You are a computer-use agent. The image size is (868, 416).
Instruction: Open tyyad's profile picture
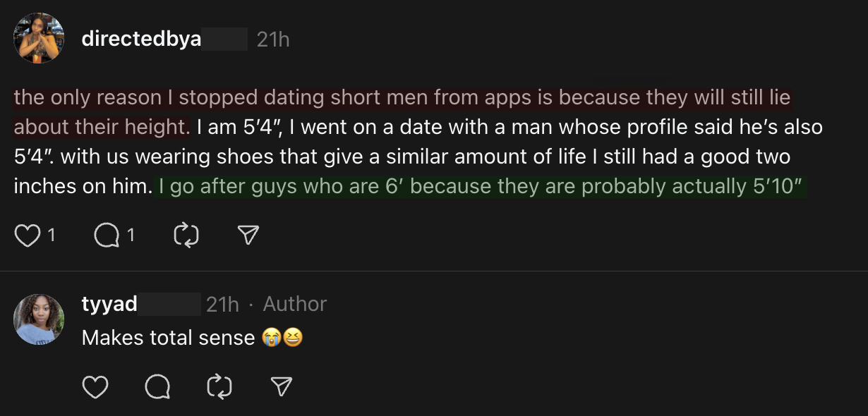(39, 319)
